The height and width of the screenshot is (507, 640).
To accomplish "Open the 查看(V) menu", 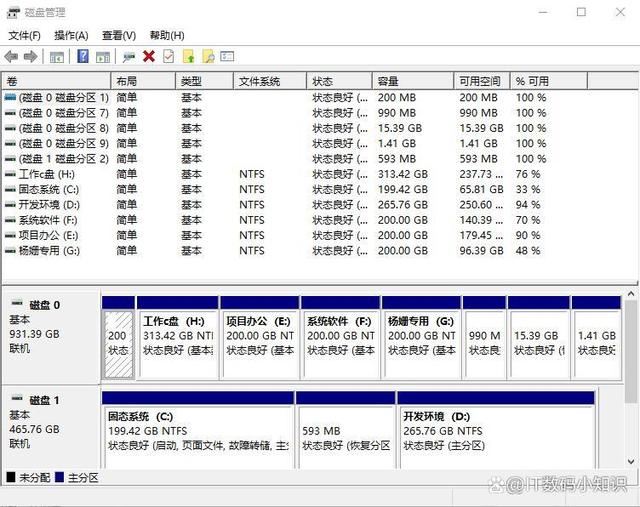I will point(119,36).
